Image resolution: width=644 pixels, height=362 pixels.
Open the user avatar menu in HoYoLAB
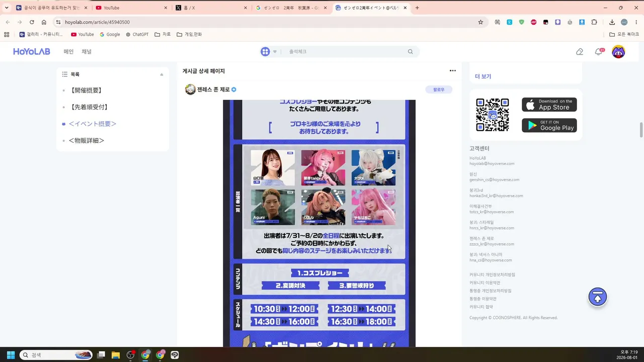618,52
